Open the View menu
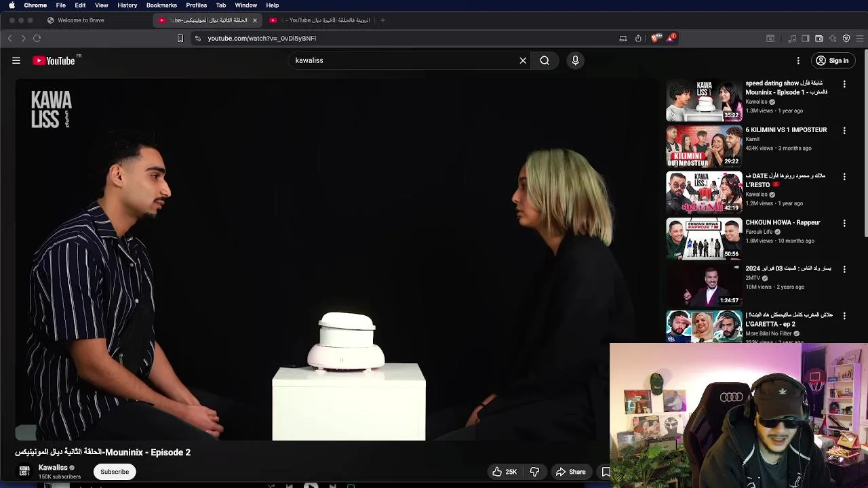 point(102,5)
